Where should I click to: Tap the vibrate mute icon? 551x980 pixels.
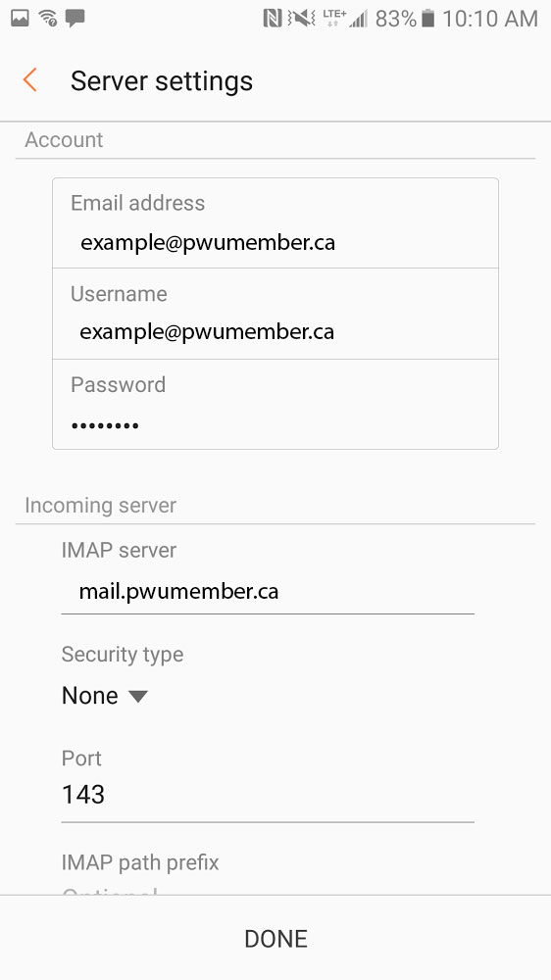click(301, 19)
